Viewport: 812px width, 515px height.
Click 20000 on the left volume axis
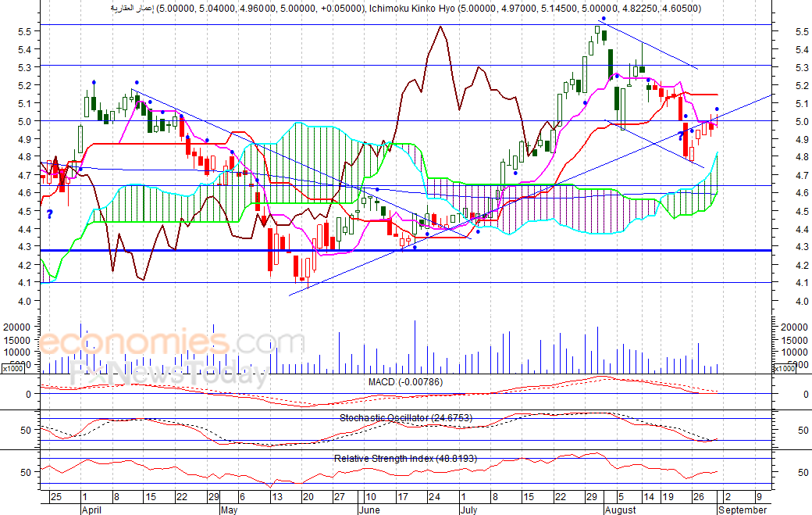(16, 327)
